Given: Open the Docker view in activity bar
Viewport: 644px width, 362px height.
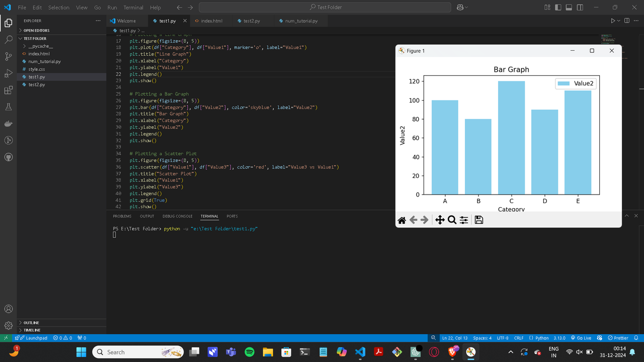Looking at the screenshot, I should pos(8,124).
